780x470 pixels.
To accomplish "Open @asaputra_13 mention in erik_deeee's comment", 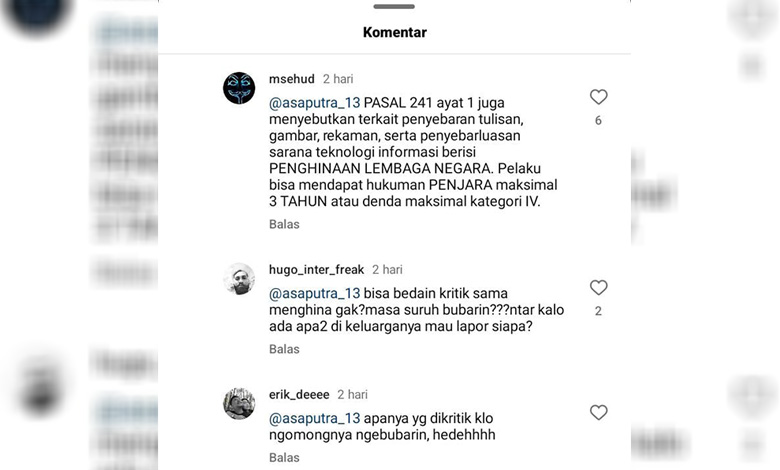I will click(314, 419).
